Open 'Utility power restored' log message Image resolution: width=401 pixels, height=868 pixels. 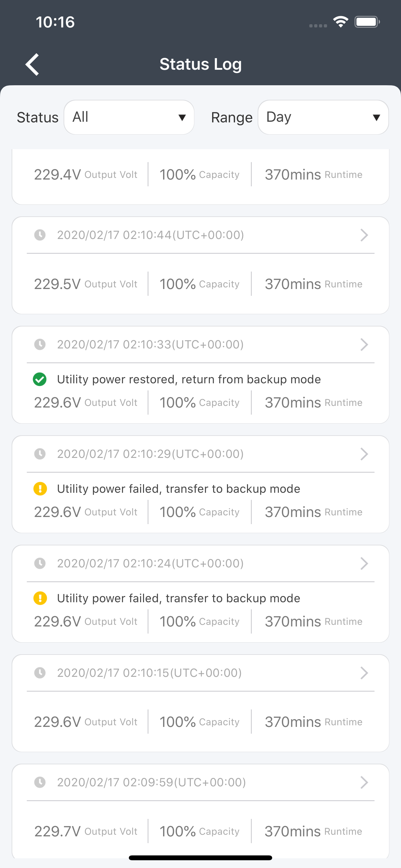[x=189, y=379]
